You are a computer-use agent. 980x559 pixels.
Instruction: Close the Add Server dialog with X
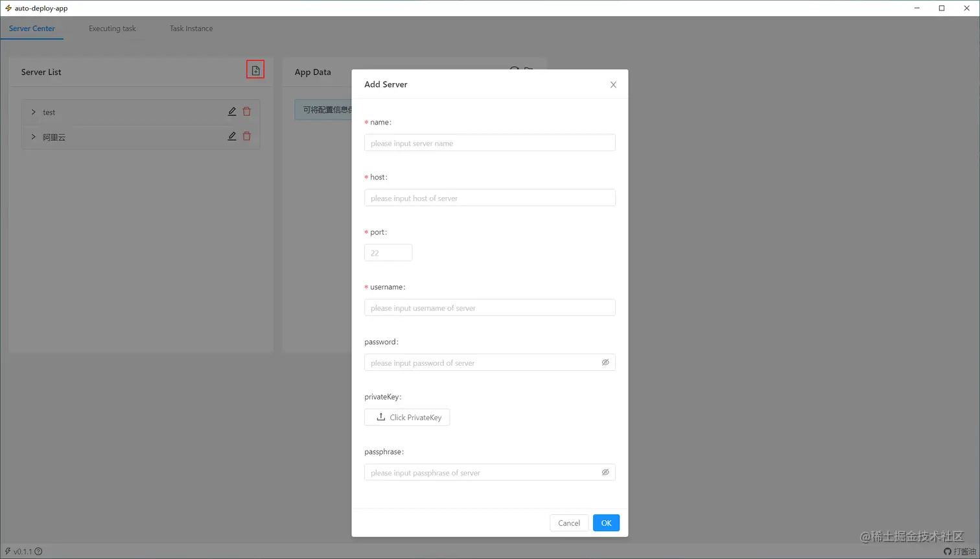613,85
